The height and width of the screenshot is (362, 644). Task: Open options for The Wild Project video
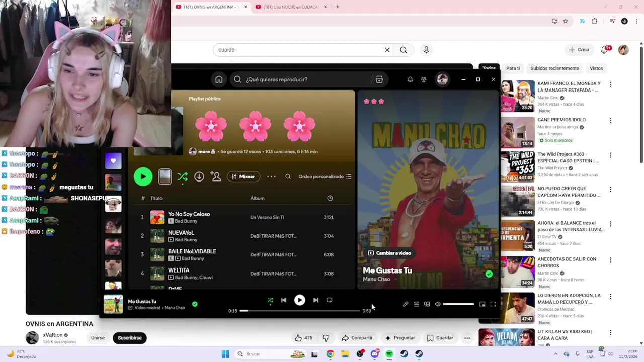(x=611, y=155)
